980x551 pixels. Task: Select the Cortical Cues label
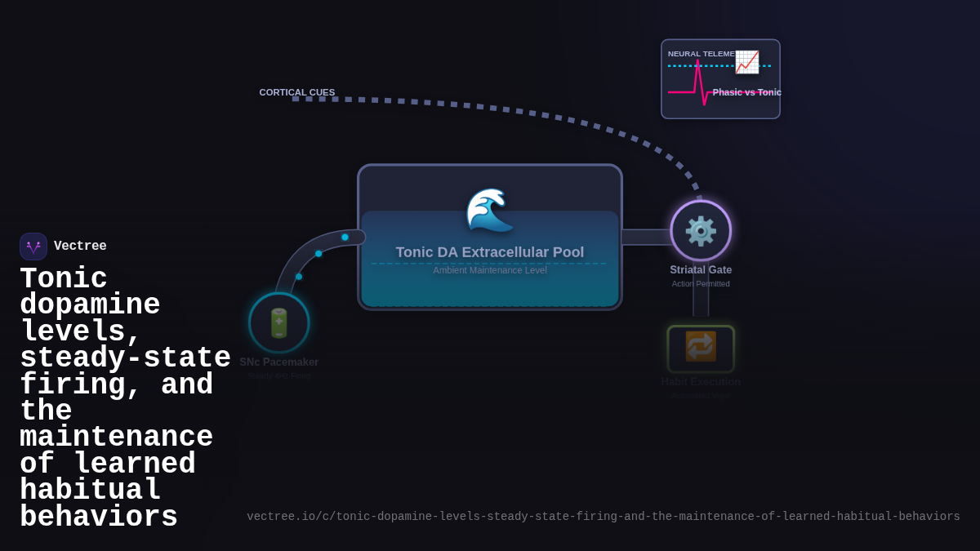pos(297,92)
